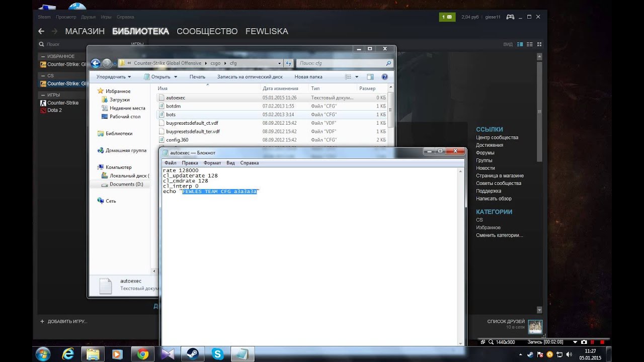Open Сменить категории link
The image size is (644, 362).
[x=500, y=235]
